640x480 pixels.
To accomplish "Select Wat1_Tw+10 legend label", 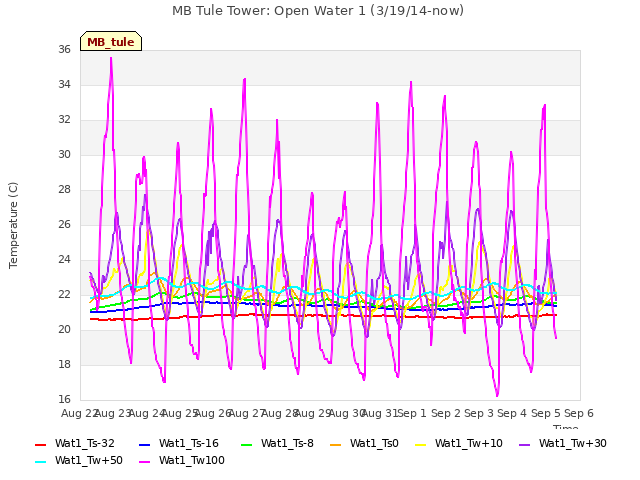I will pos(469,443).
